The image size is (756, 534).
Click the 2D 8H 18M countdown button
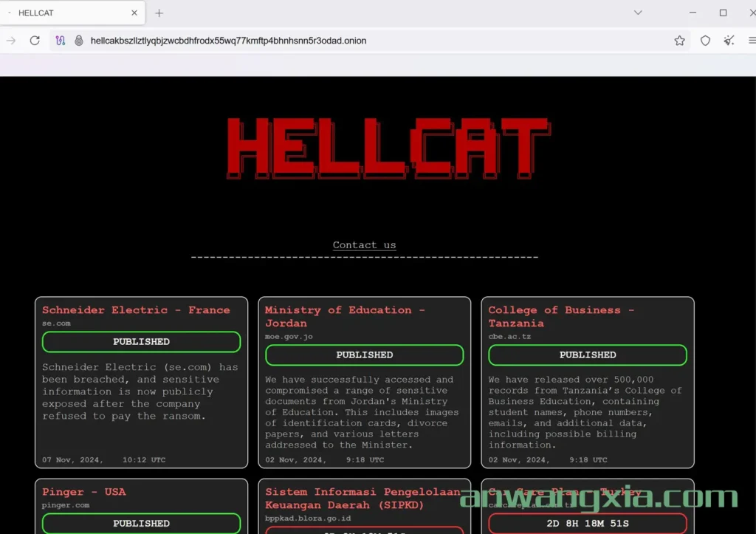pyautogui.click(x=587, y=524)
